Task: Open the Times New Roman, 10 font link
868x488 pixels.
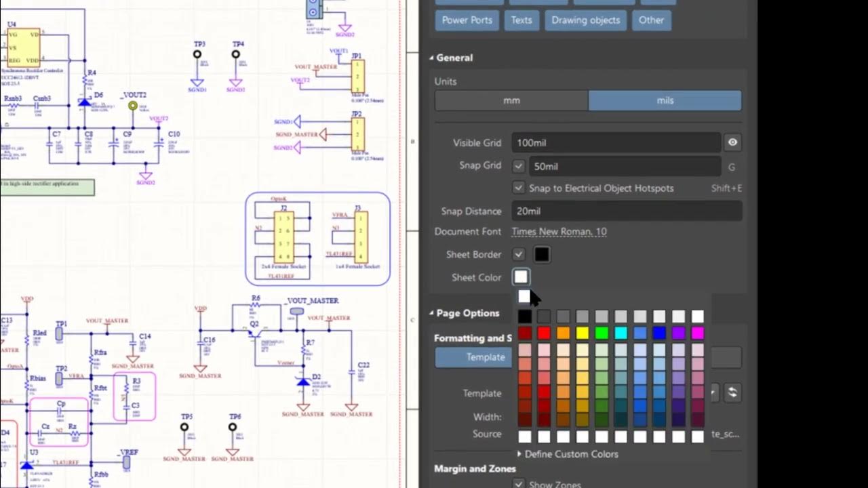Action: [x=559, y=232]
